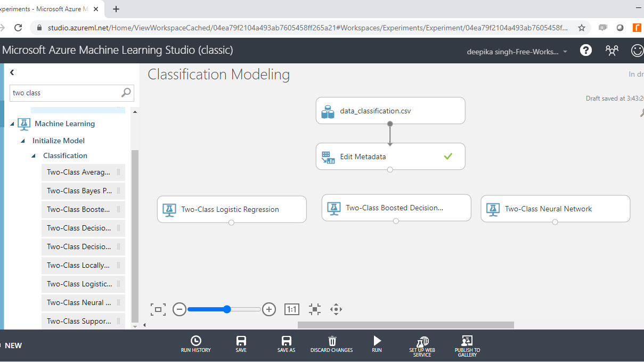
Task: Open a new browser tab
Action: [116, 9]
